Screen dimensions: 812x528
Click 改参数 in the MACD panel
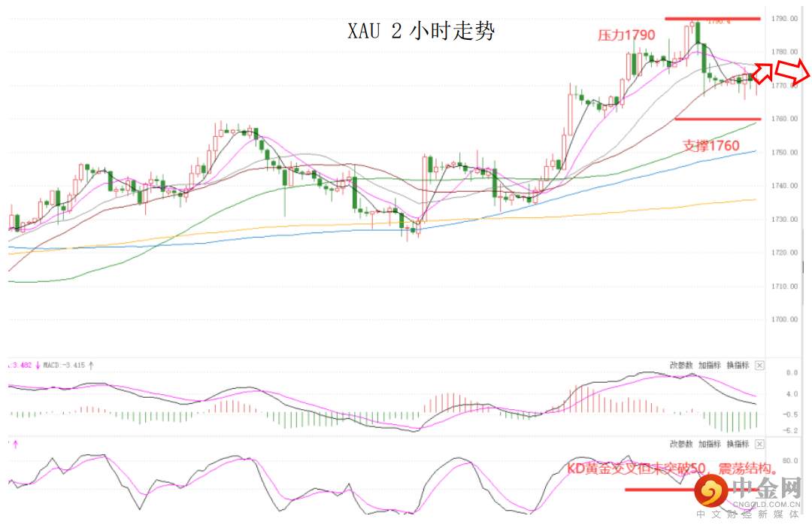click(x=681, y=366)
